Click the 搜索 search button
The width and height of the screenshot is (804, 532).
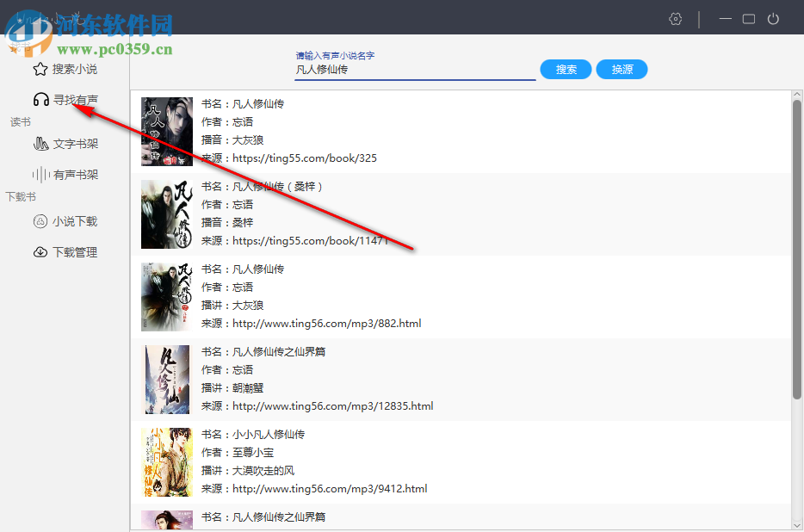tap(566, 69)
